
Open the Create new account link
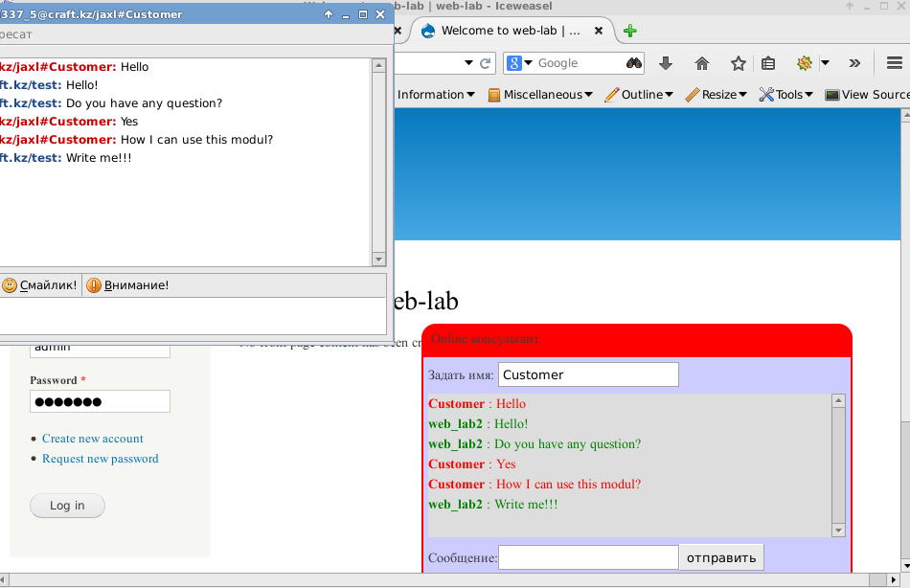coord(93,439)
